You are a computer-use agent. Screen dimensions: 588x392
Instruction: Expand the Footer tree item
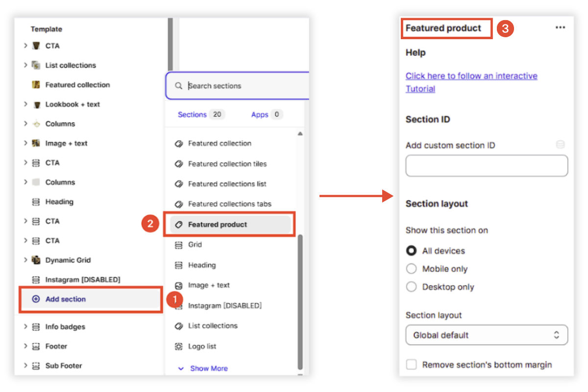(x=25, y=346)
